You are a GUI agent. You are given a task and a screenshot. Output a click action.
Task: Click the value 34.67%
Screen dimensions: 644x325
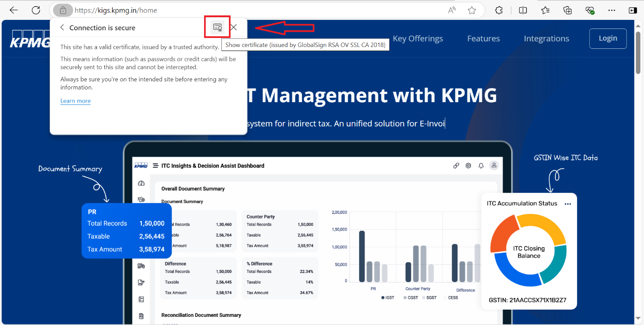306,292
